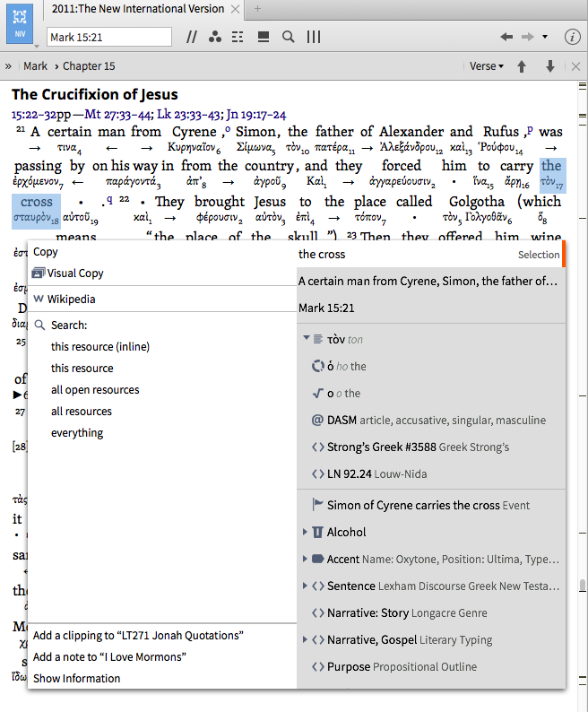Choose Copy from the context menu
Image resolution: width=588 pixels, height=712 pixels.
[x=46, y=252]
